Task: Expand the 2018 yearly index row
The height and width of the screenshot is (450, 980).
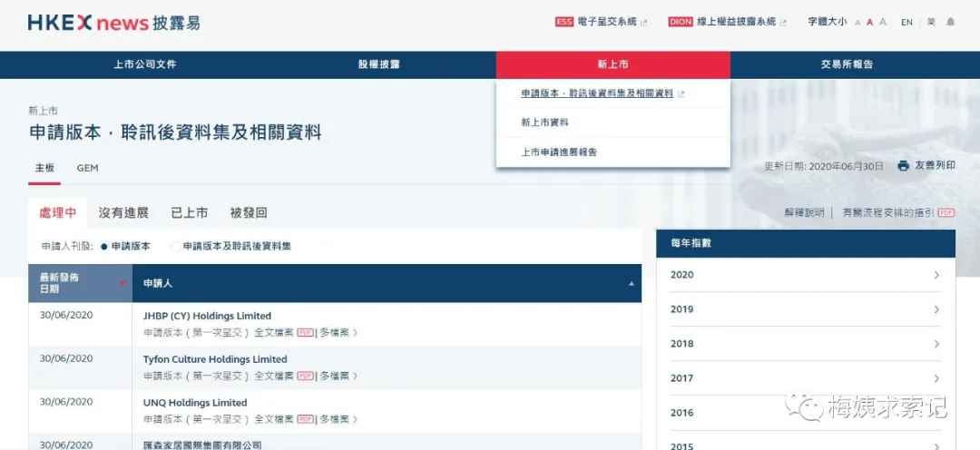Action: point(806,344)
